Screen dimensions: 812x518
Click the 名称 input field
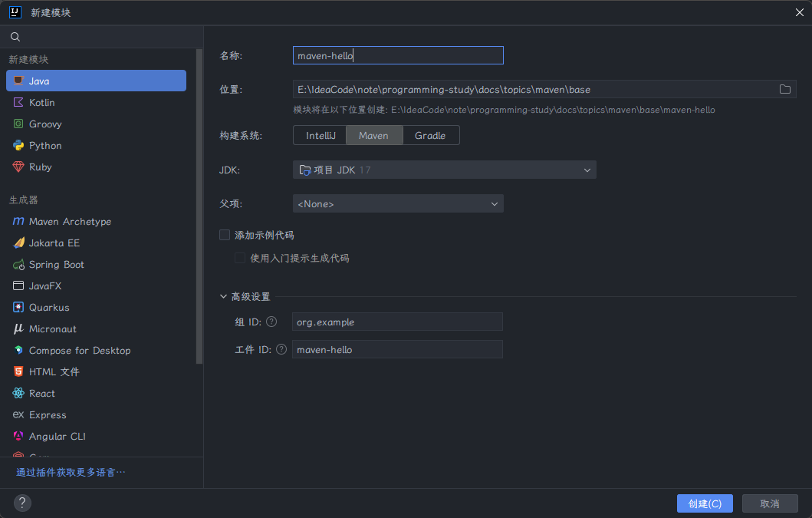click(398, 55)
